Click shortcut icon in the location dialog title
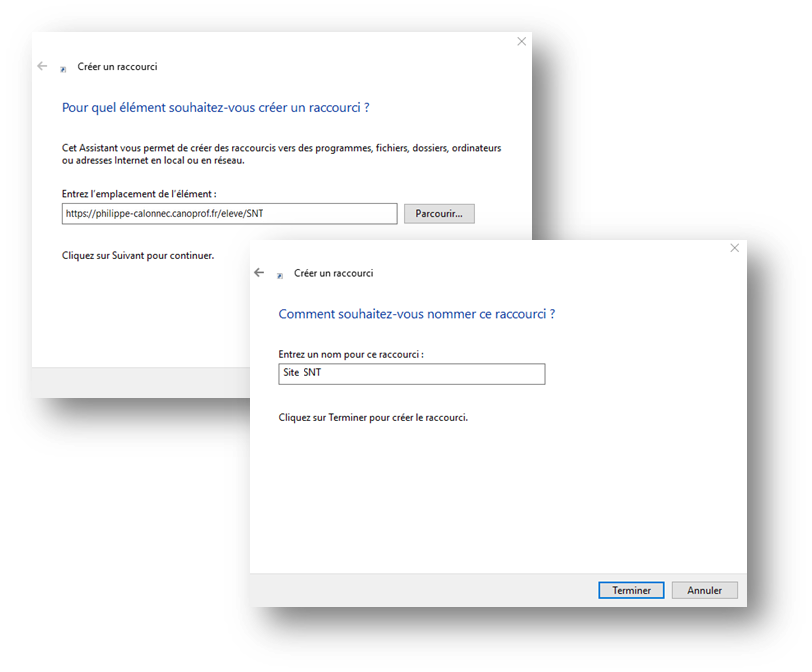This screenshot has height=672, width=812. tap(64, 68)
